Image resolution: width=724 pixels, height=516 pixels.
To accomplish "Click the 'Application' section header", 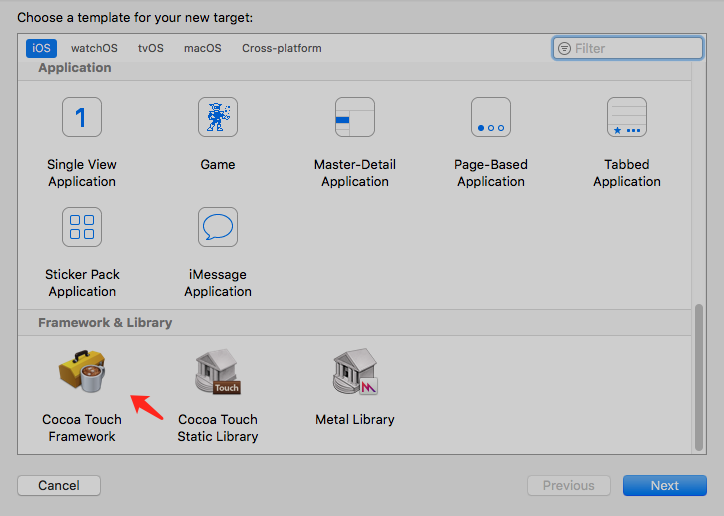I will (75, 68).
